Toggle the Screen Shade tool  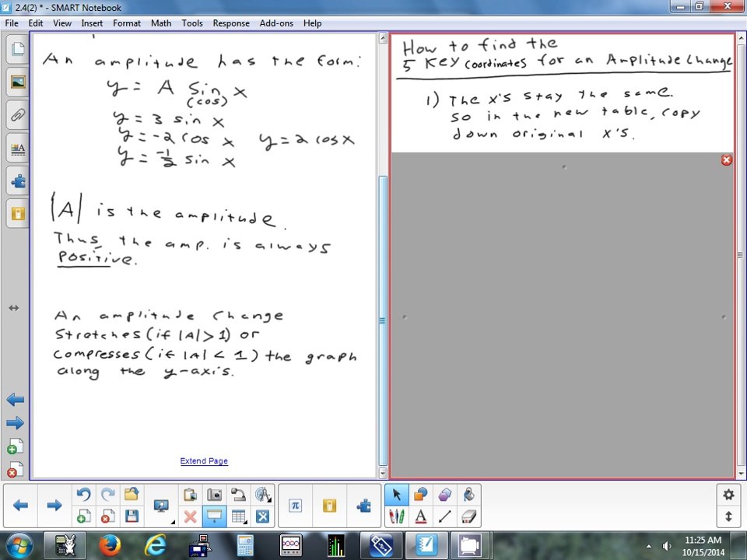coord(215,516)
